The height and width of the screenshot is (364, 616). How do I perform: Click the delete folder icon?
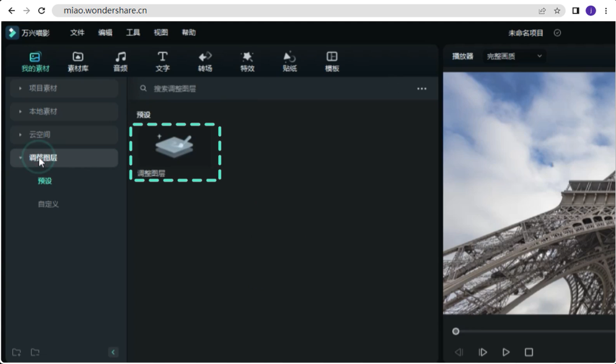coord(35,352)
